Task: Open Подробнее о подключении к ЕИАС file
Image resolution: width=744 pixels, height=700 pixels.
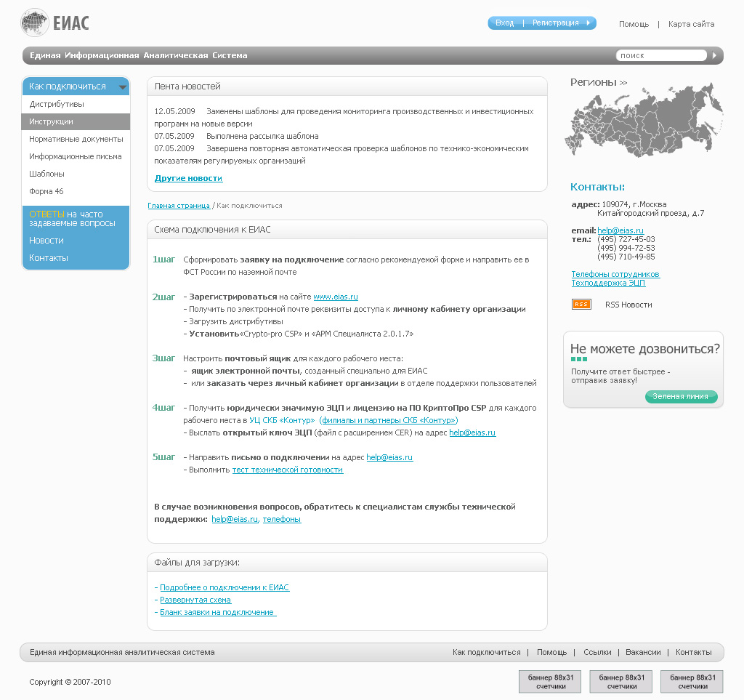Action: [225, 587]
